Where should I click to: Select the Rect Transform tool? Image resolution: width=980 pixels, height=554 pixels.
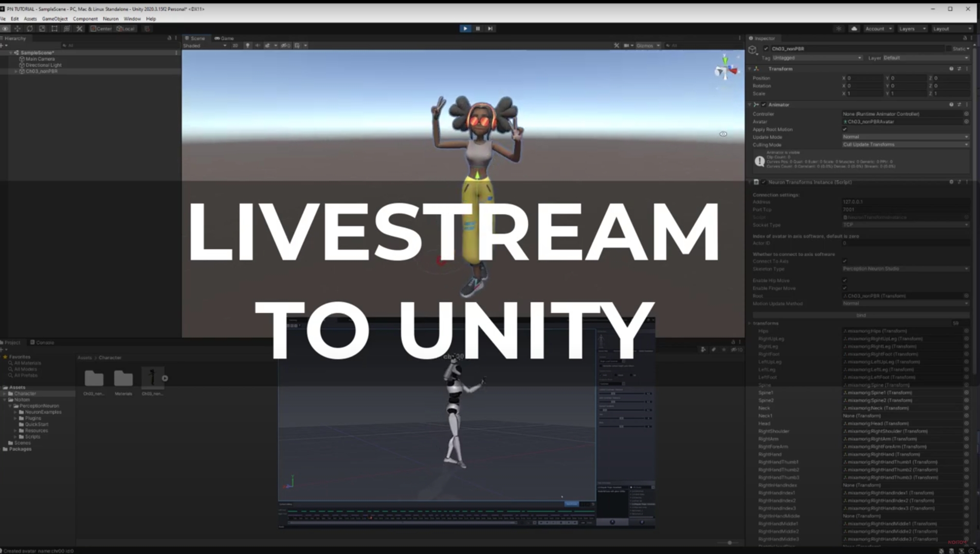[x=55, y=29]
